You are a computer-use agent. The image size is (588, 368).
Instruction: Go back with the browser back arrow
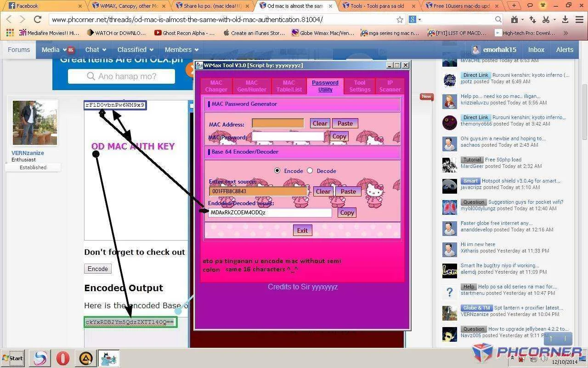coord(9,20)
